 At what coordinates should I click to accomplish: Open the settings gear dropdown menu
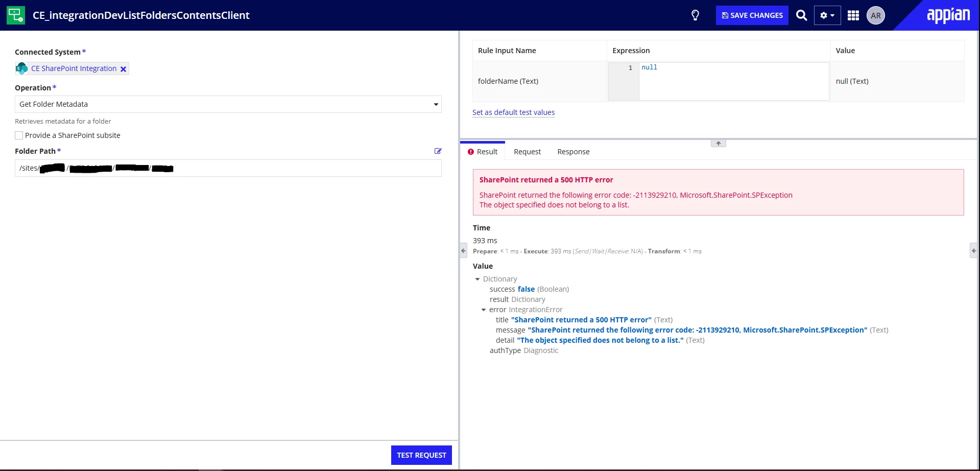coord(827,15)
